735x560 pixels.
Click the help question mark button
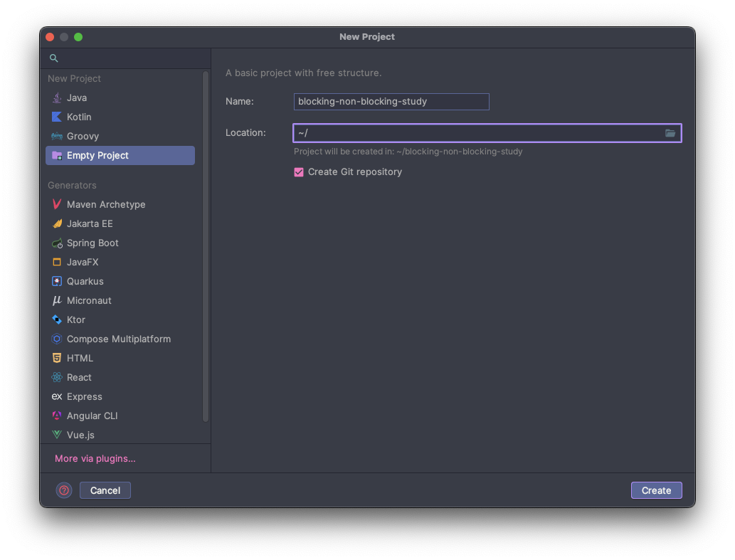click(x=64, y=490)
